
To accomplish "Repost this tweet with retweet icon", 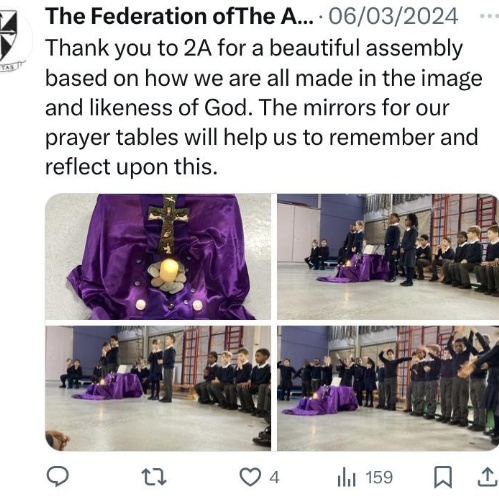I will [154, 477].
